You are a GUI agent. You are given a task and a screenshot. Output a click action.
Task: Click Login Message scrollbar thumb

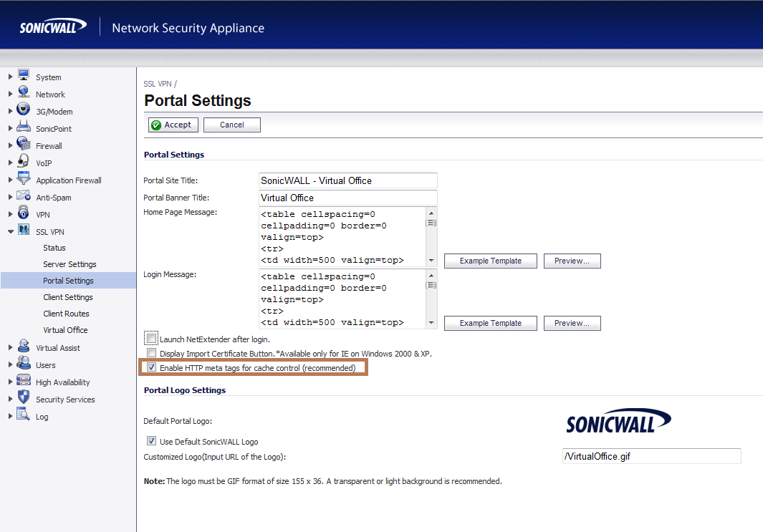coord(431,286)
